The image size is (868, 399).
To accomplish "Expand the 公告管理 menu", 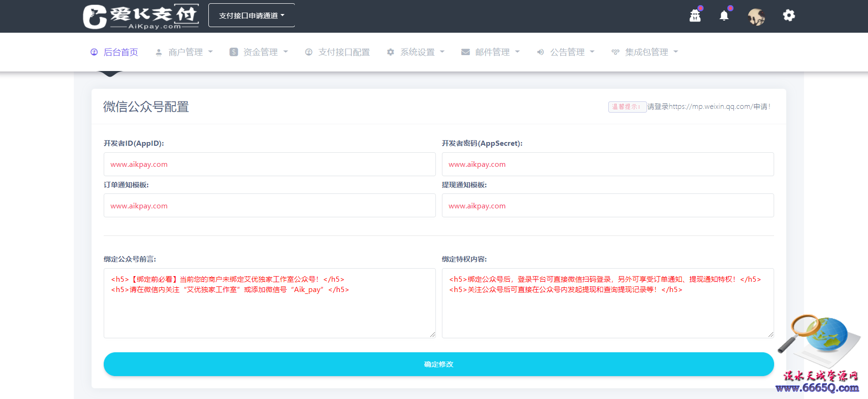I will coord(566,52).
